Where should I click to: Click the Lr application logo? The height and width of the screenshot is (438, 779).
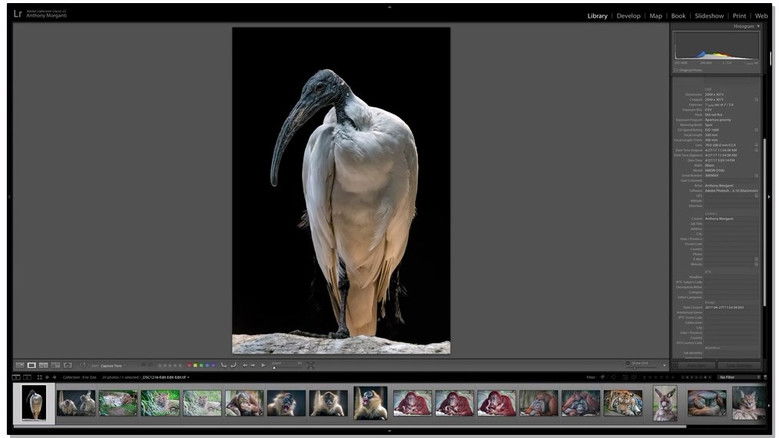(19, 16)
